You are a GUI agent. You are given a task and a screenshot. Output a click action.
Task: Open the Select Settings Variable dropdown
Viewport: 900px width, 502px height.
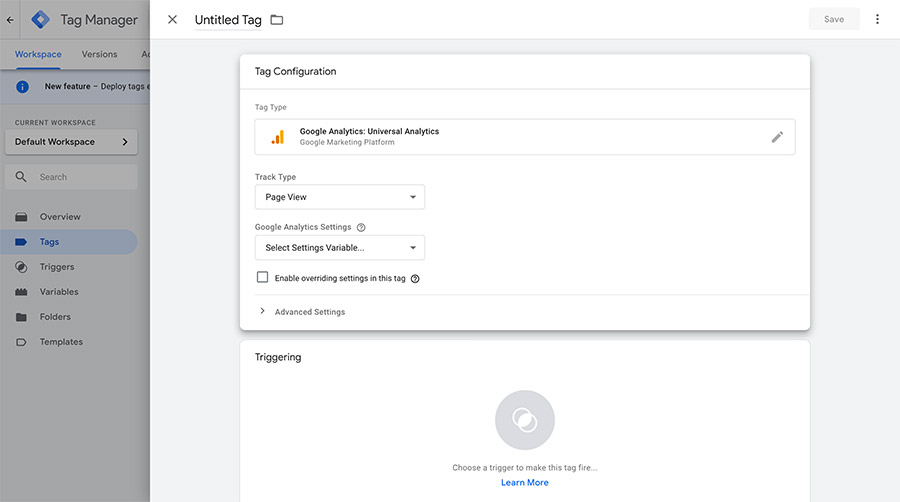coord(340,248)
